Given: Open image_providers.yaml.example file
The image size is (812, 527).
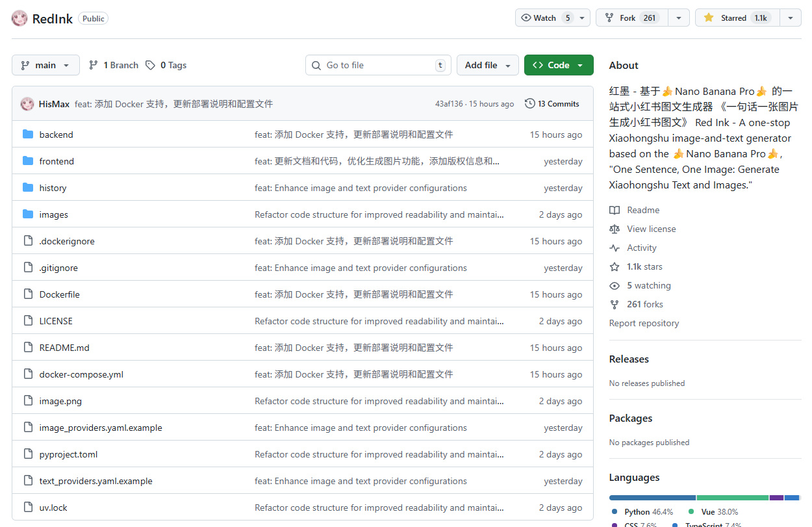Looking at the screenshot, I should point(101,428).
